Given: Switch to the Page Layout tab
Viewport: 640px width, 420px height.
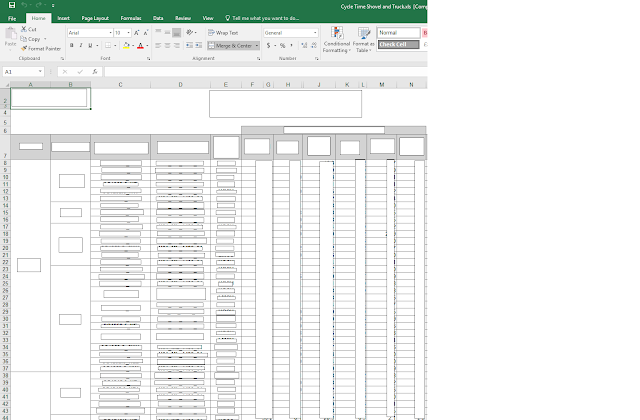Looking at the screenshot, I should click(95, 18).
